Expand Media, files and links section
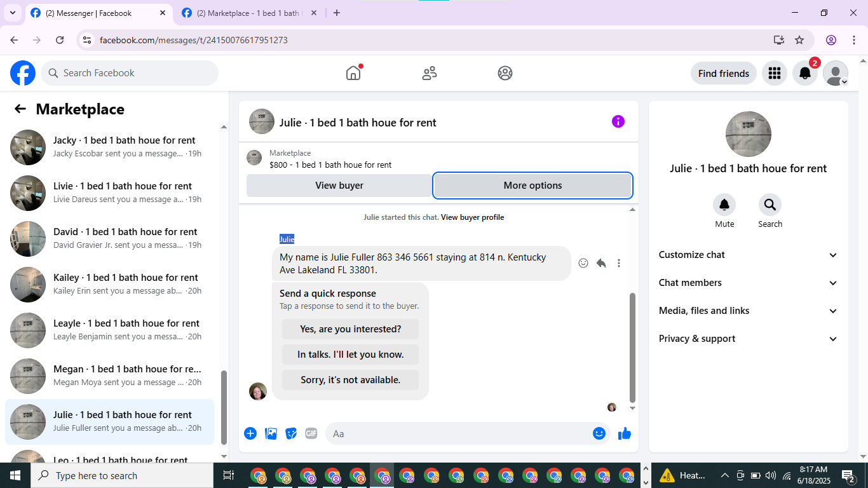Screen dimensions: 868x488 (749, 311)
